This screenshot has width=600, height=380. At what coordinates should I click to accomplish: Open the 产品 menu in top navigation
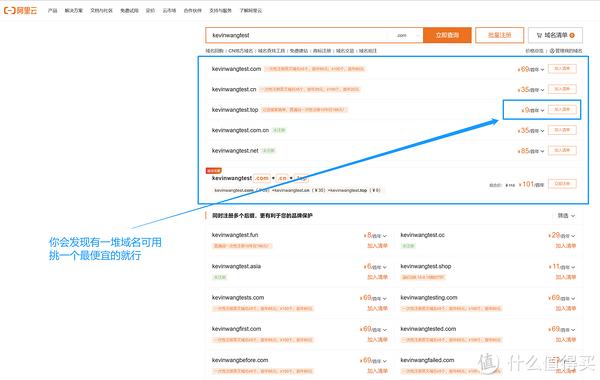pos(52,11)
